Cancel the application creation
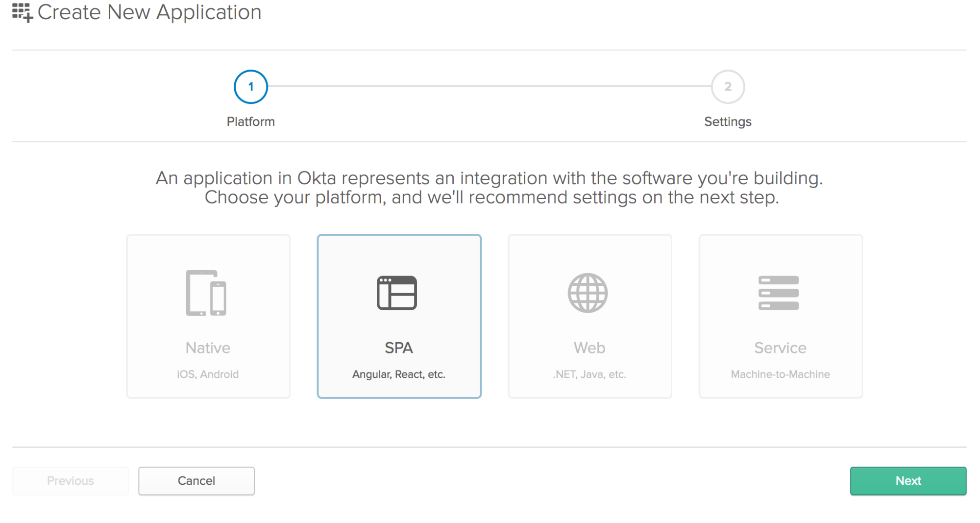980x523 pixels. 196,481
